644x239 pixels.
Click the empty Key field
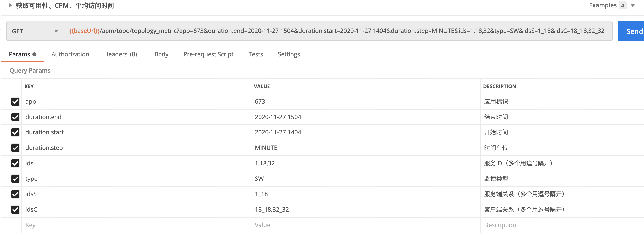coord(135,225)
